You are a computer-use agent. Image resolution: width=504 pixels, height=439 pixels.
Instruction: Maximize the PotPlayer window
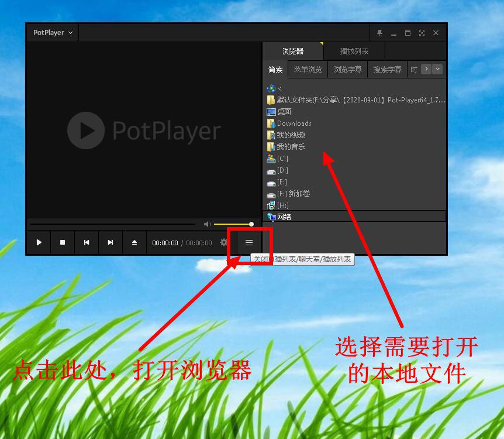[x=408, y=33]
